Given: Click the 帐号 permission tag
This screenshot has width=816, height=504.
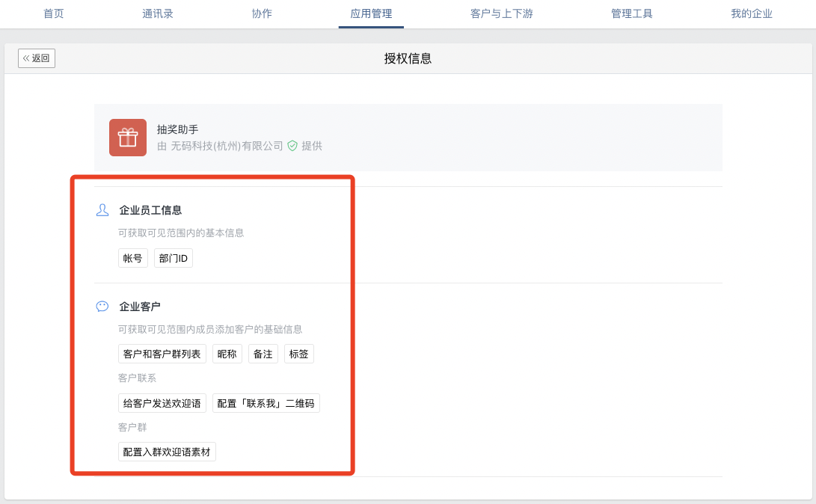Looking at the screenshot, I should click(133, 258).
